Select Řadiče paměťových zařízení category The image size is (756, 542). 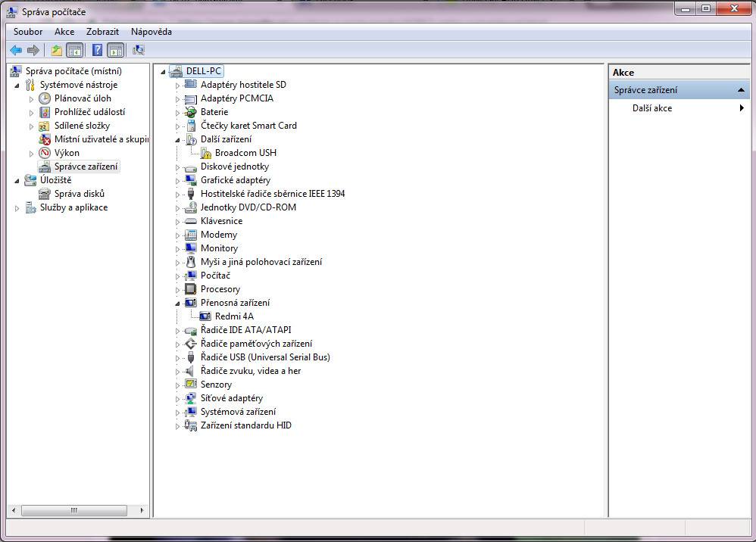point(256,344)
